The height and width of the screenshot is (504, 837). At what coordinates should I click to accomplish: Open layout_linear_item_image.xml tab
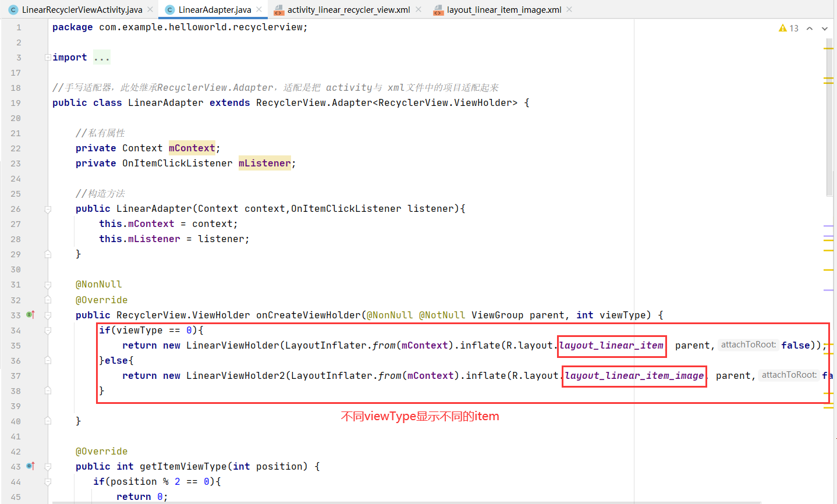tap(504, 9)
